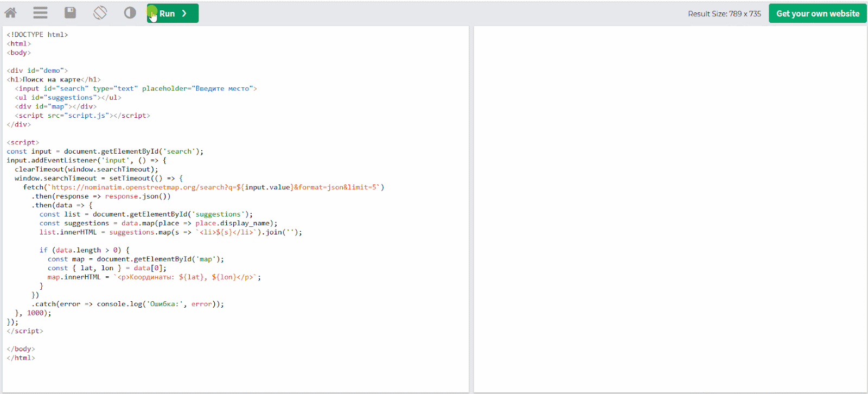Click the place.display_name line

158,223
